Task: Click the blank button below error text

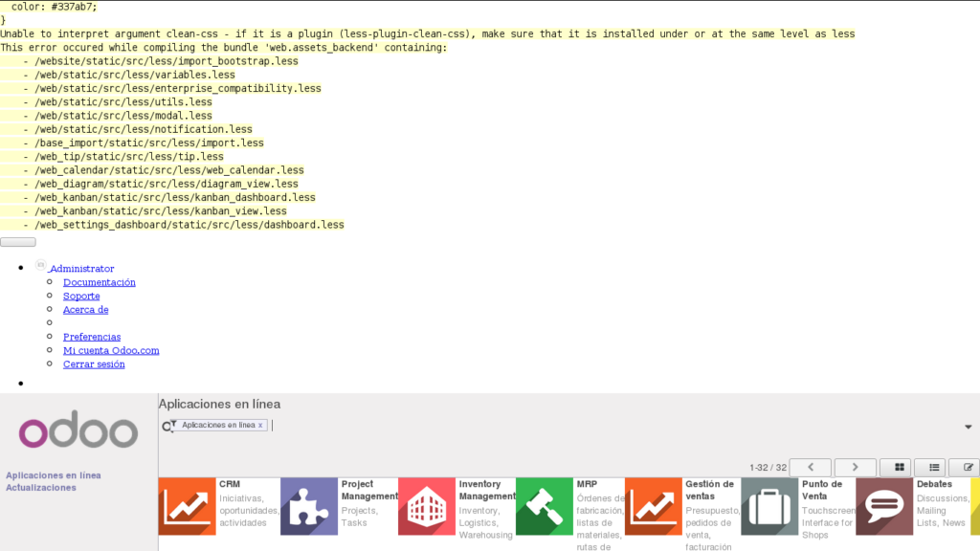Action: [18, 242]
